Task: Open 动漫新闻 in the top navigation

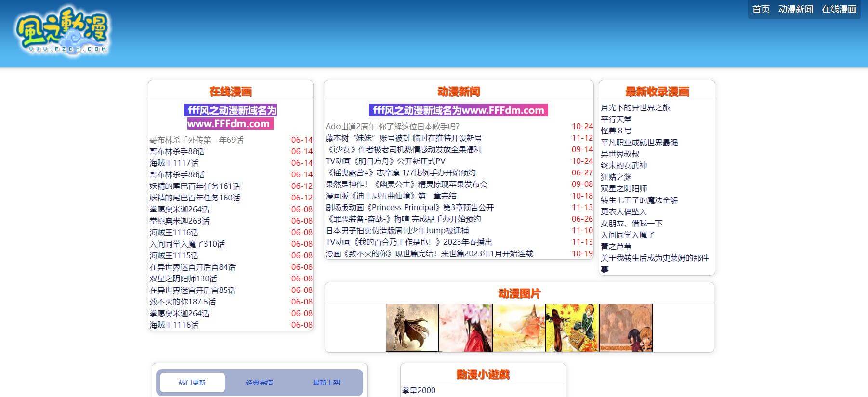Action: point(795,9)
